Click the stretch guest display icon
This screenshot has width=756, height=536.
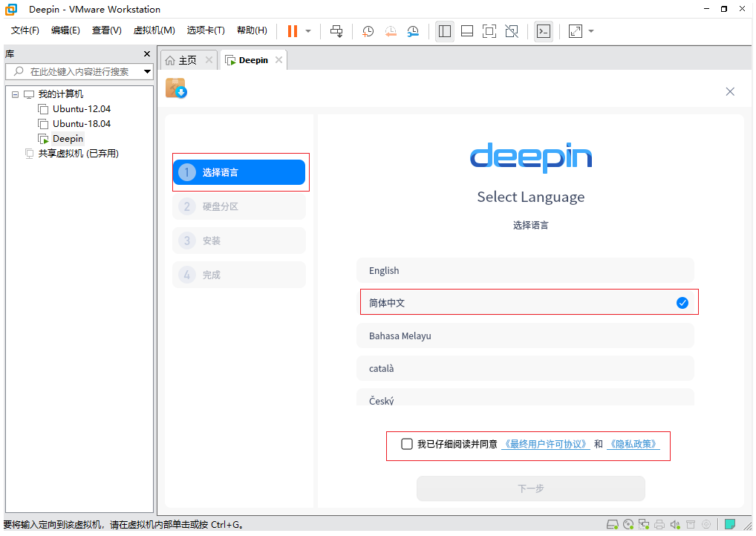[x=576, y=31]
